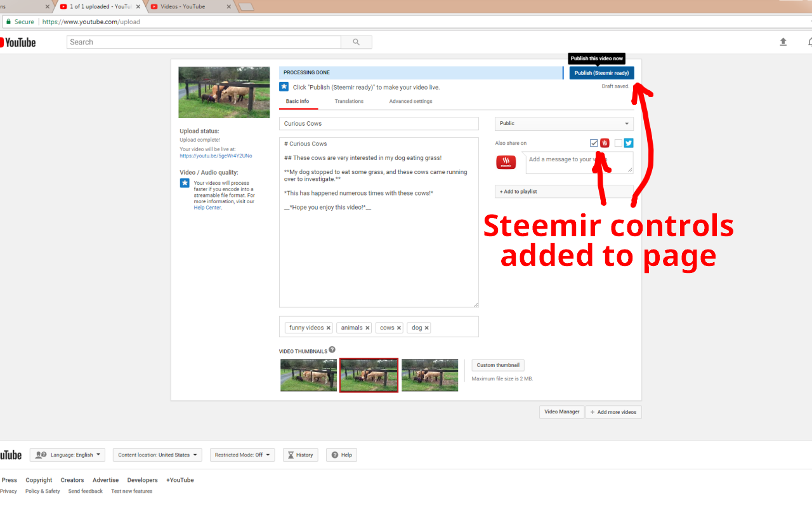Click the red Steemir share icon
Image resolution: width=812 pixels, height=508 pixels.
605,143
